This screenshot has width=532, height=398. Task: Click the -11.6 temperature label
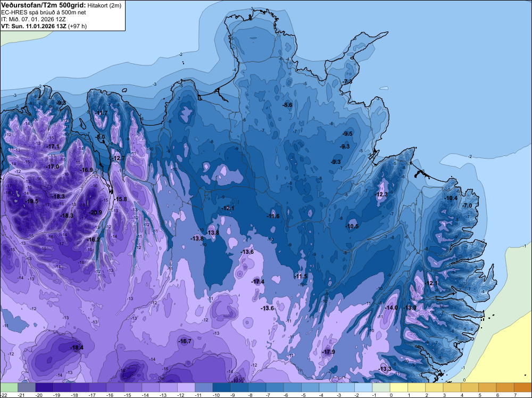pos(273,216)
